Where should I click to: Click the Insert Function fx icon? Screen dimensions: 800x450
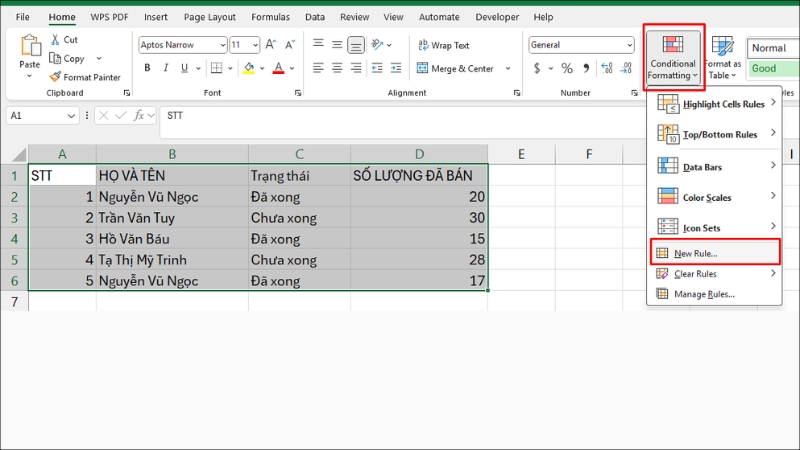[x=139, y=116]
